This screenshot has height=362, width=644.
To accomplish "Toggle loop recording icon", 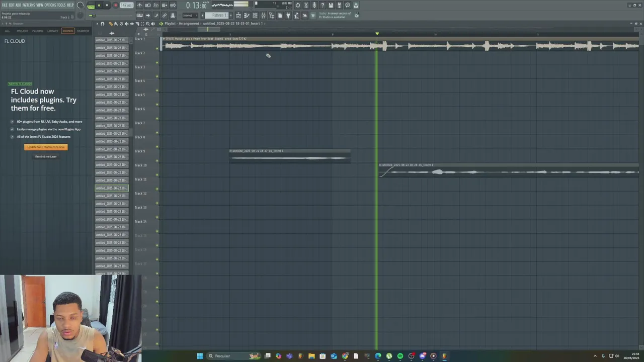I will (173, 5).
